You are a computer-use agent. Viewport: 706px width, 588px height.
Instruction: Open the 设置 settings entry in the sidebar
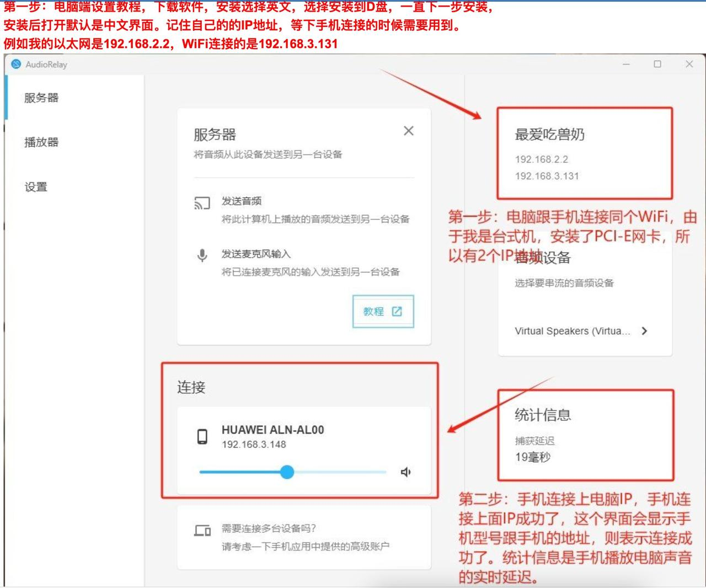(35, 187)
